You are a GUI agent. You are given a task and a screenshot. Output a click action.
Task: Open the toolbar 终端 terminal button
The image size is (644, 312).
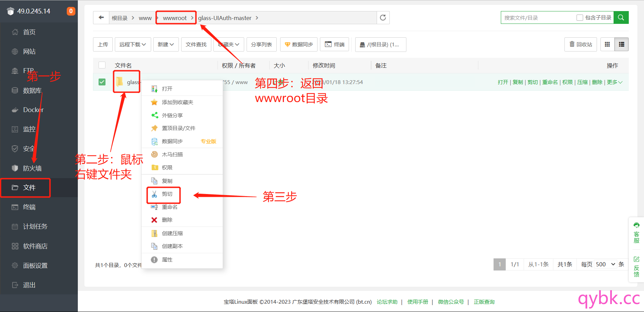[334, 44]
